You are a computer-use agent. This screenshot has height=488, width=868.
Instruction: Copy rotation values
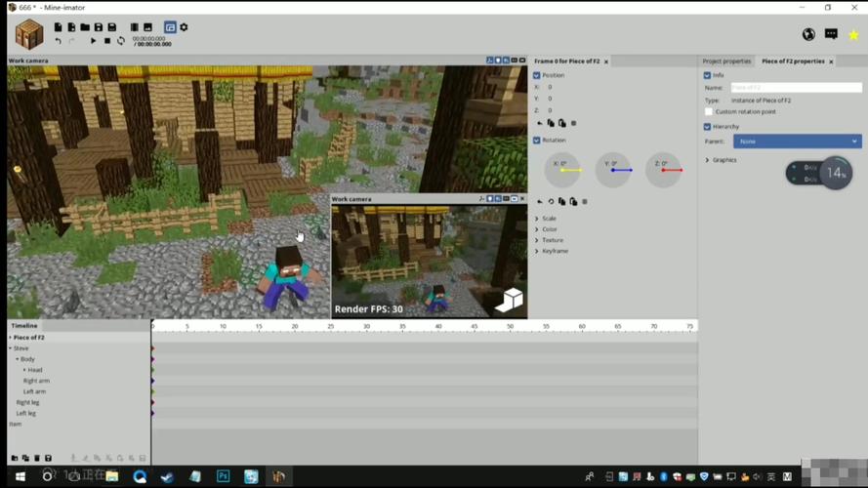pyautogui.click(x=561, y=201)
